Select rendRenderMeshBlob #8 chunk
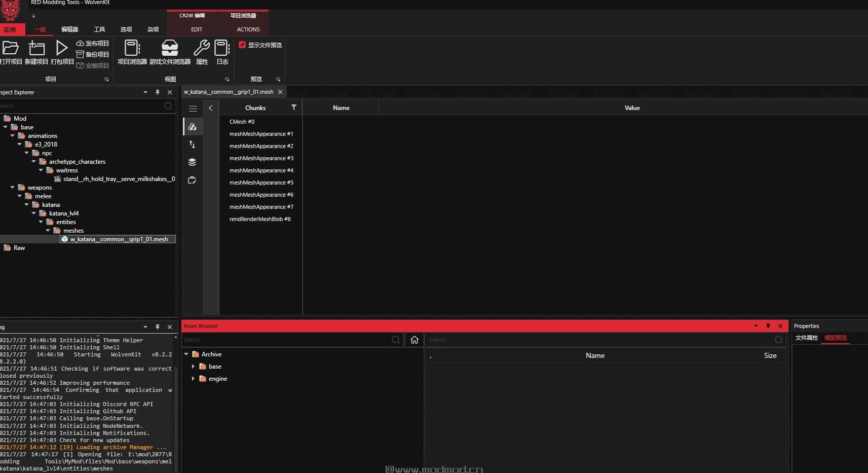The width and height of the screenshot is (868, 473). click(260, 219)
